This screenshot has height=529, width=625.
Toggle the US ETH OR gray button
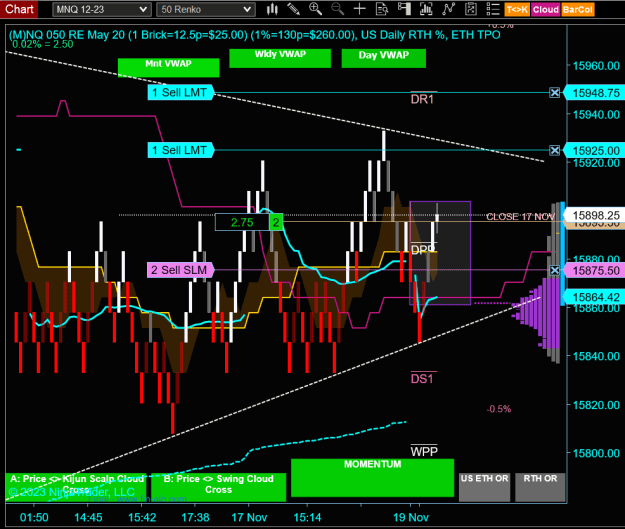[484, 487]
